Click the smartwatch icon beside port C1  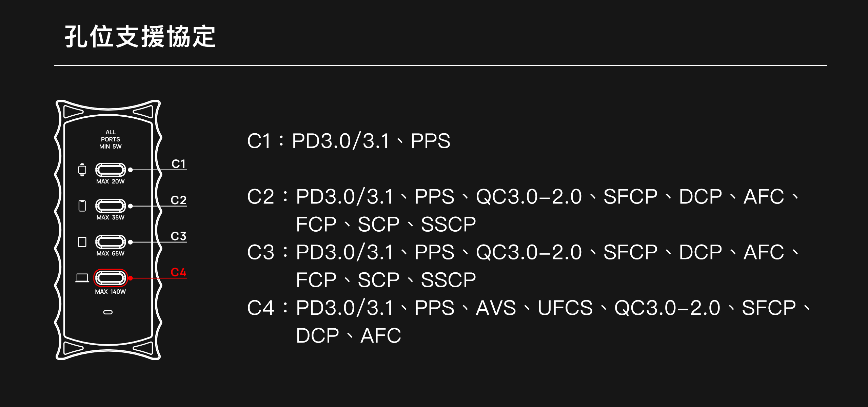pos(82,170)
